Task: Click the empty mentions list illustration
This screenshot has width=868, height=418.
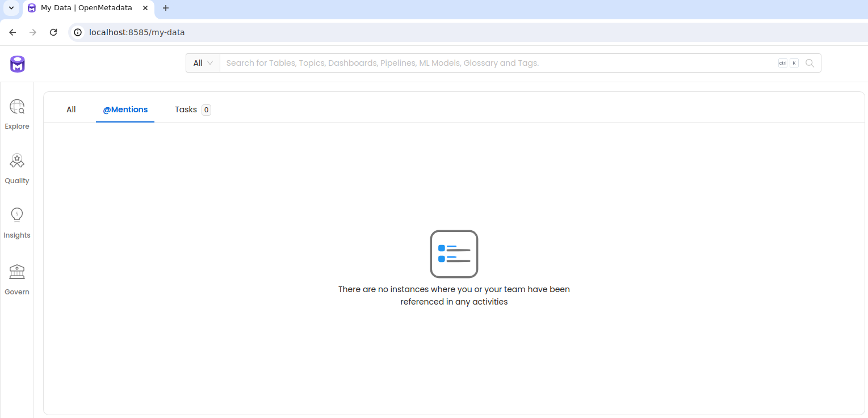Action: [454, 254]
